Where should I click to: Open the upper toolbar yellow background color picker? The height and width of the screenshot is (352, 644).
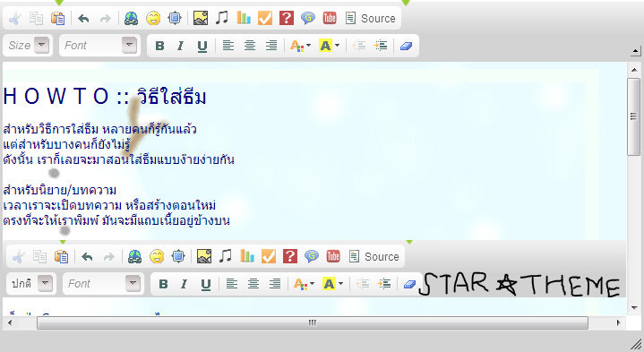[330, 46]
